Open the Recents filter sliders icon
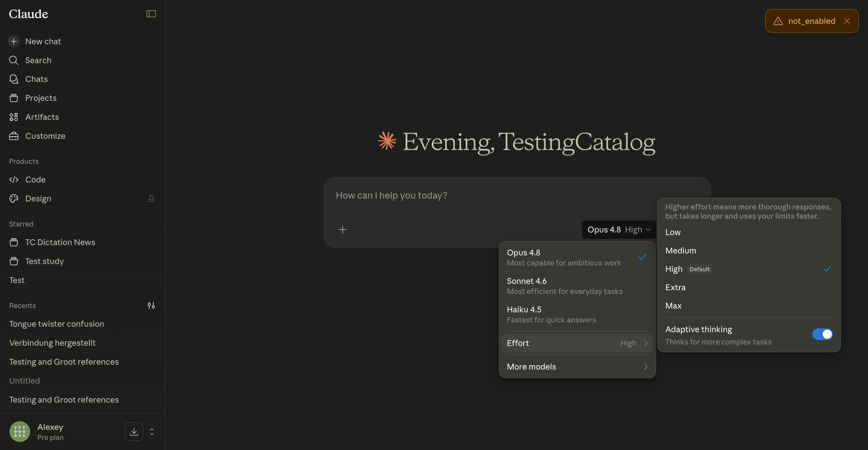This screenshot has height=450, width=868. click(x=151, y=305)
